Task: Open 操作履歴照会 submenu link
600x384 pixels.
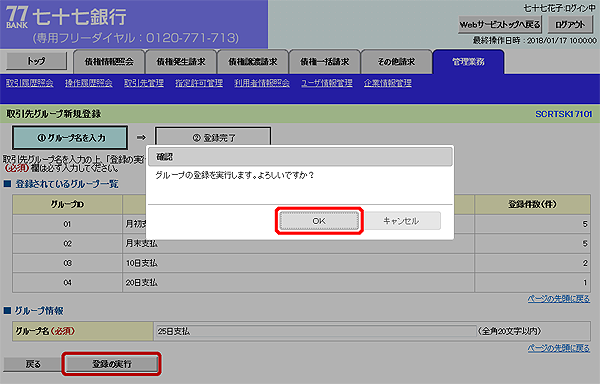Action: click(89, 83)
